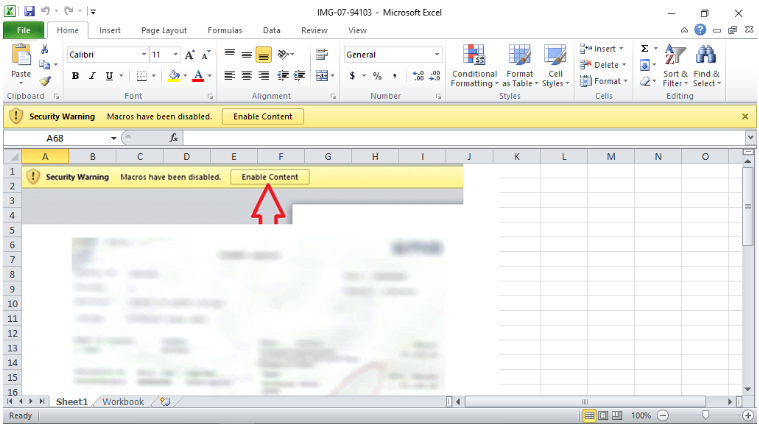Viewport: 759px width, 424px height.
Task: Apply Accounting dollar number format
Action: pos(352,76)
